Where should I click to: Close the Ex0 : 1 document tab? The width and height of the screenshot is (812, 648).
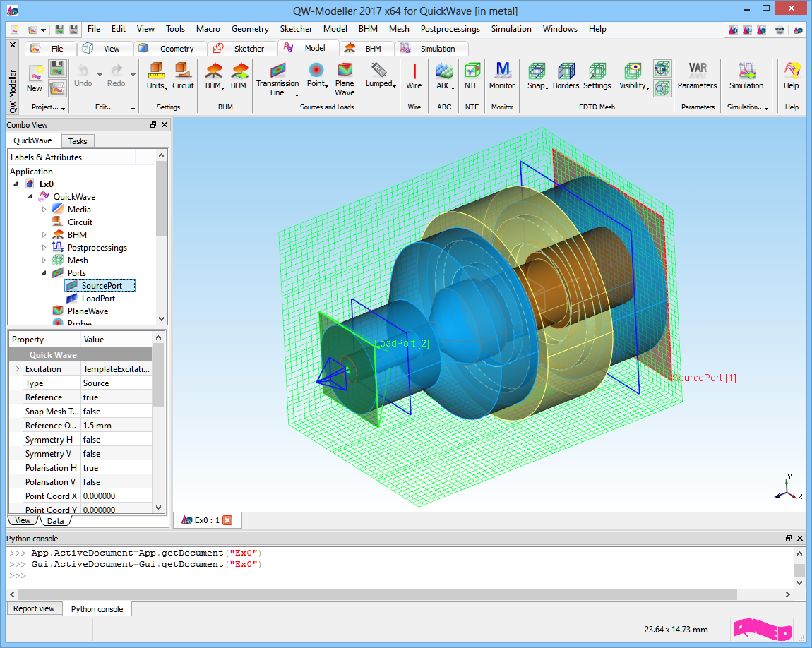click(x=227, y=520)
